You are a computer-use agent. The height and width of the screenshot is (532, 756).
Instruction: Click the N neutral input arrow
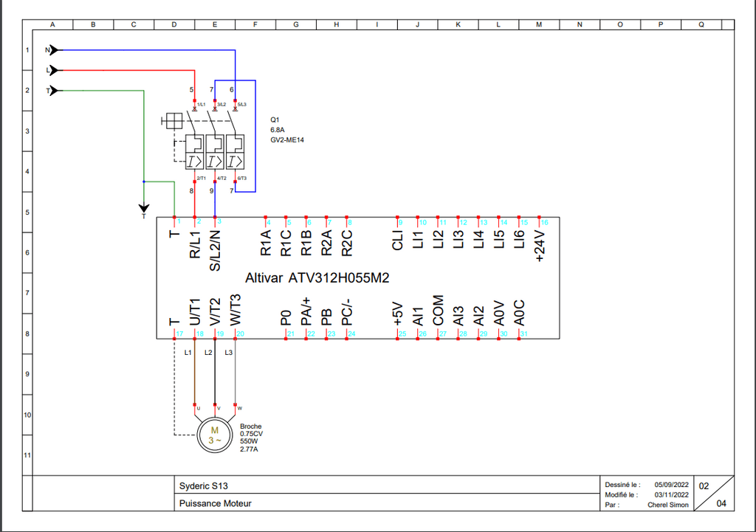52,50
